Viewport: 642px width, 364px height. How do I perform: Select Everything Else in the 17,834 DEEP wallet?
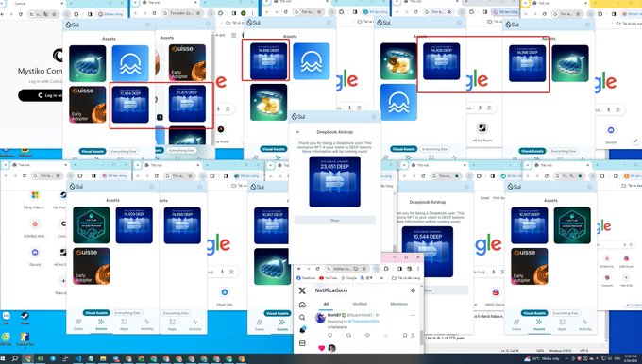pyautogui.click(x=124, y=151)
